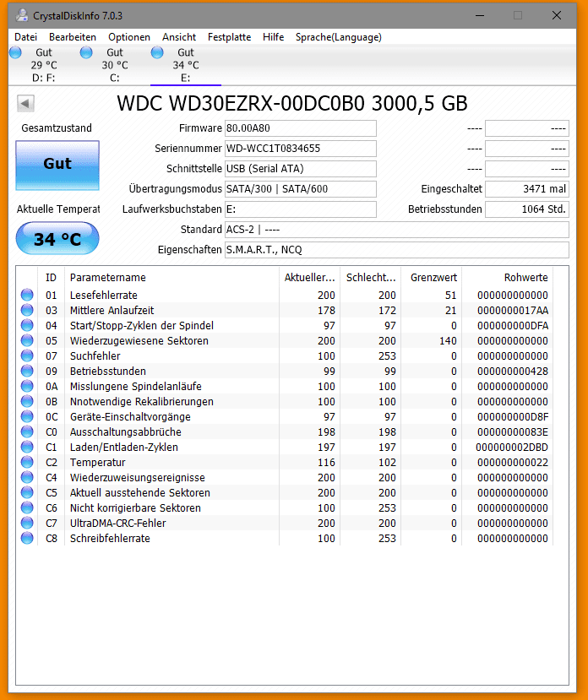Click the Gesamtzustand label
Image resolution: width=588 pixels, height=700 pixels.
pyautogui.click(x=57, y=128)
